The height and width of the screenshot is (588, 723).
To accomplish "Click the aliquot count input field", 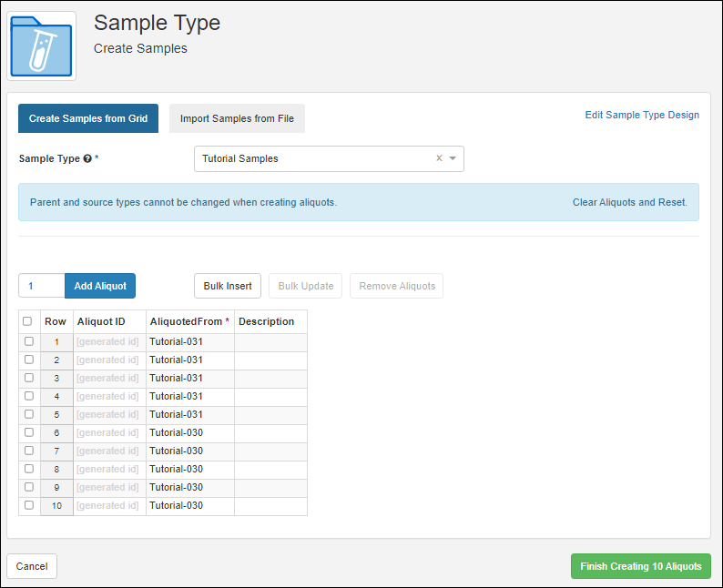I will [x=42, y=286].
